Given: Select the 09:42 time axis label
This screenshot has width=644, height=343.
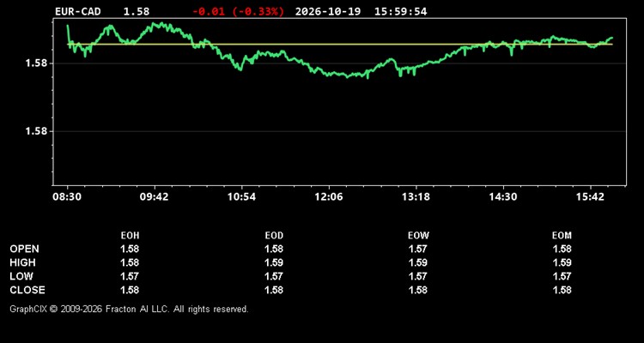Looking at the screenshot, I should coord(154,197).
